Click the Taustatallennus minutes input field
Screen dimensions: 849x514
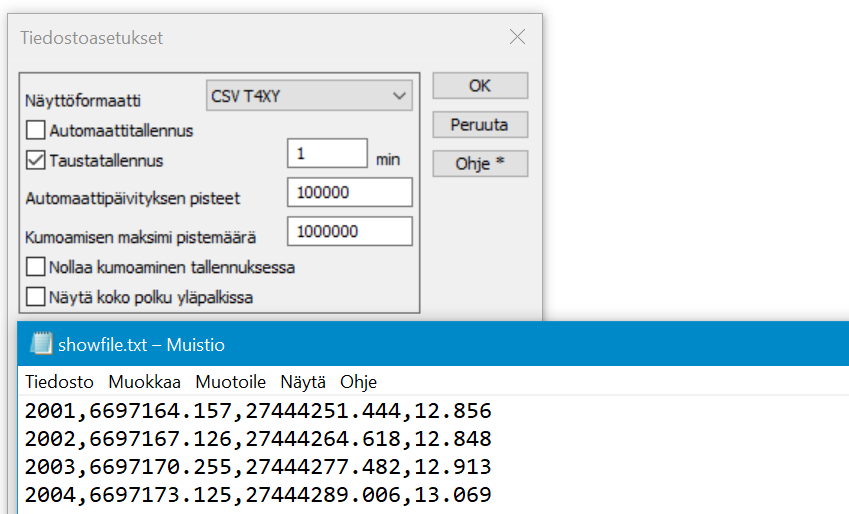[327, 153]
